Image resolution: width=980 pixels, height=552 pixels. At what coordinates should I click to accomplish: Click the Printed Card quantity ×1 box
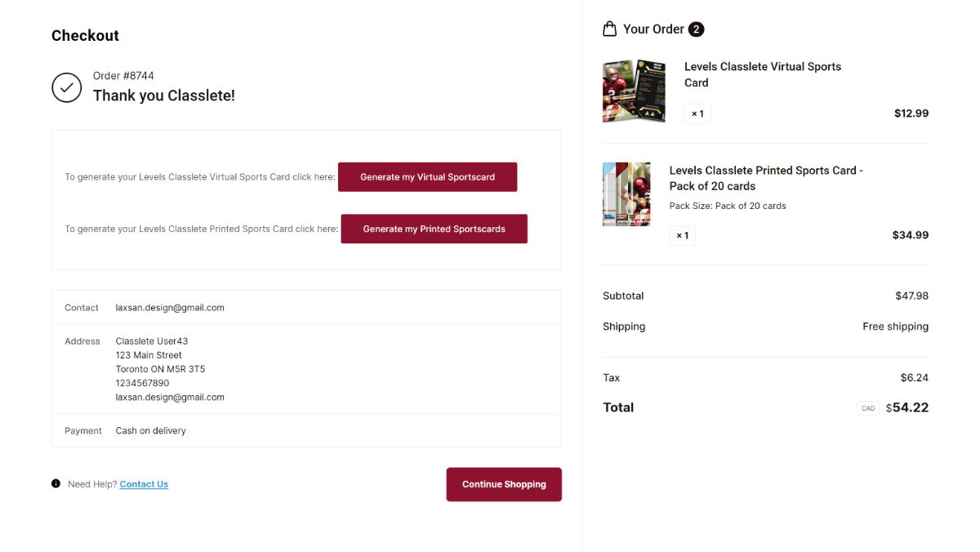(x=682, y=235)
